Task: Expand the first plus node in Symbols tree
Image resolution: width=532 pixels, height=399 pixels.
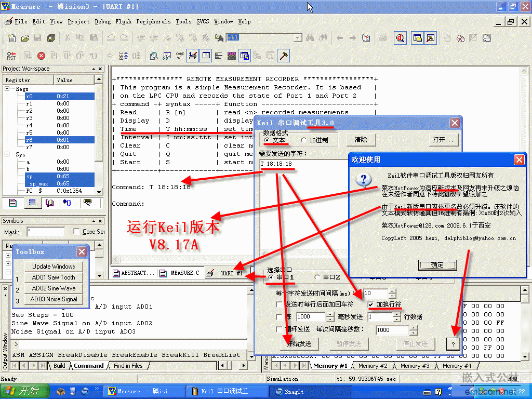Action: [8, 255]
